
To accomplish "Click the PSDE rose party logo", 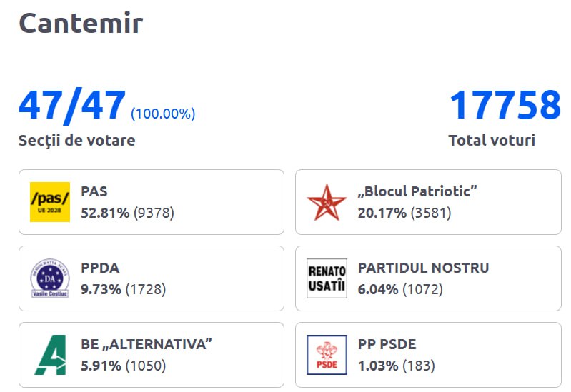I will click(327, 355).
